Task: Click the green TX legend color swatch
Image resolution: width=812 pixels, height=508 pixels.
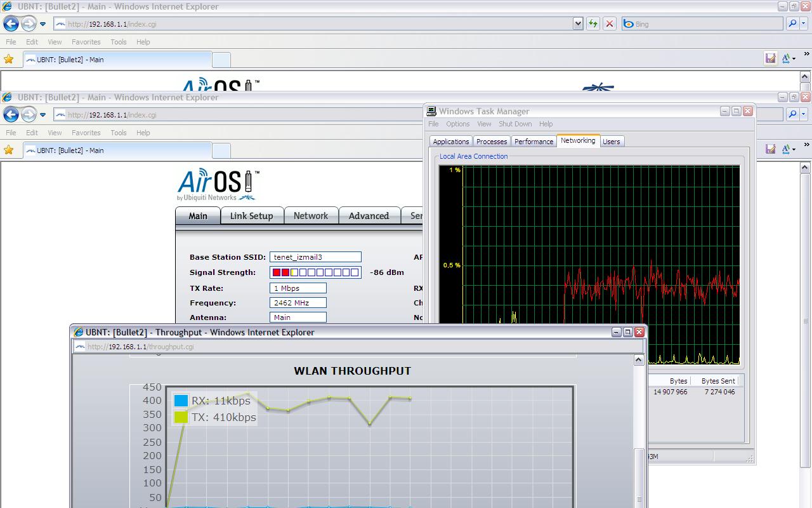Action: [181, 417]
